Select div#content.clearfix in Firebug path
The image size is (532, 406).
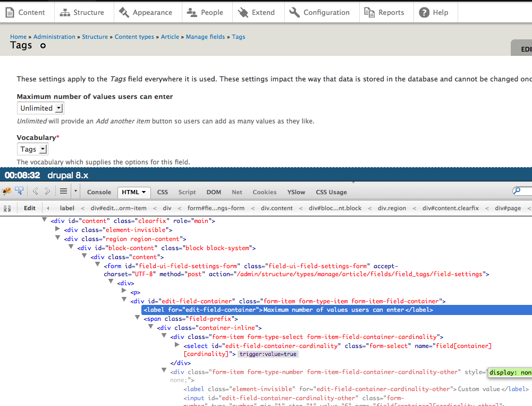(x=451, y=208)
